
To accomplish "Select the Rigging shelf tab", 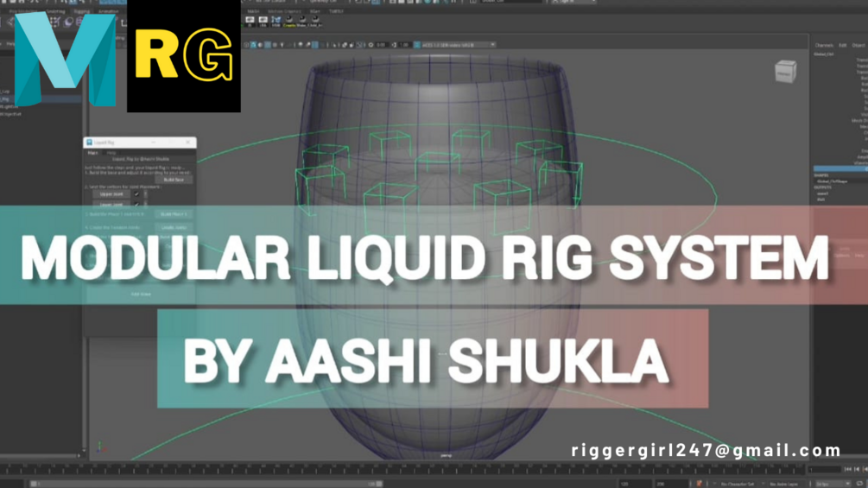I will point(81,11).
